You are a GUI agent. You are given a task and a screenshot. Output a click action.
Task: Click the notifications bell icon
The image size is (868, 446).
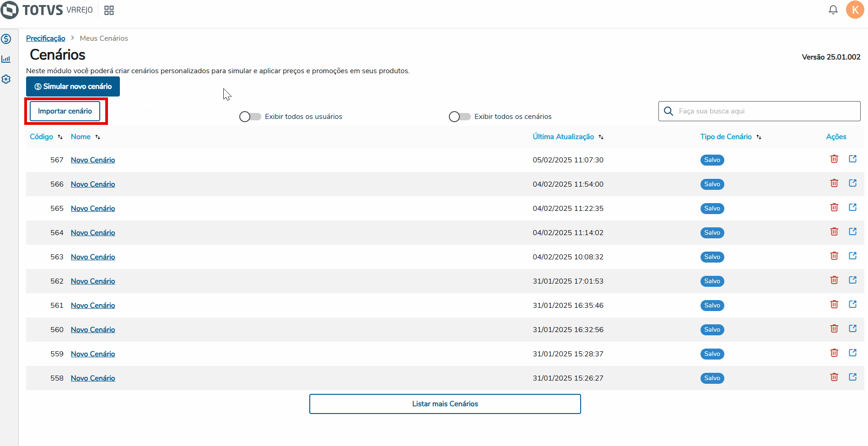coord(833,10)
